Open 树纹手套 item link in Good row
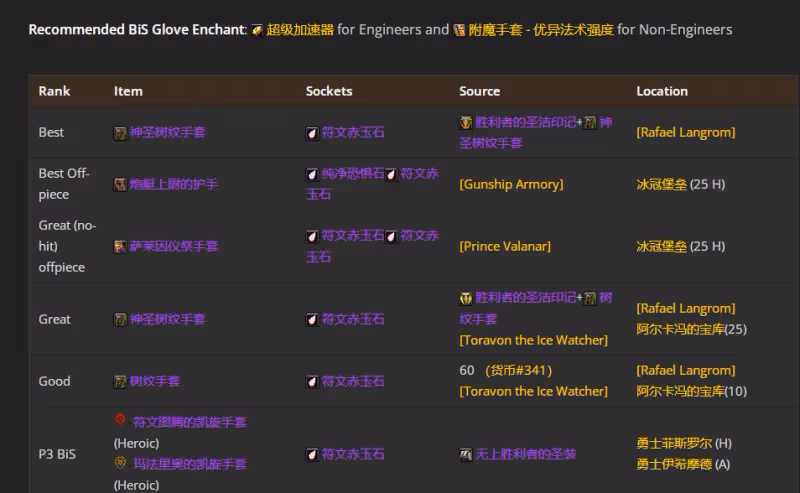800x493 pixels. (x=155, y=381)
